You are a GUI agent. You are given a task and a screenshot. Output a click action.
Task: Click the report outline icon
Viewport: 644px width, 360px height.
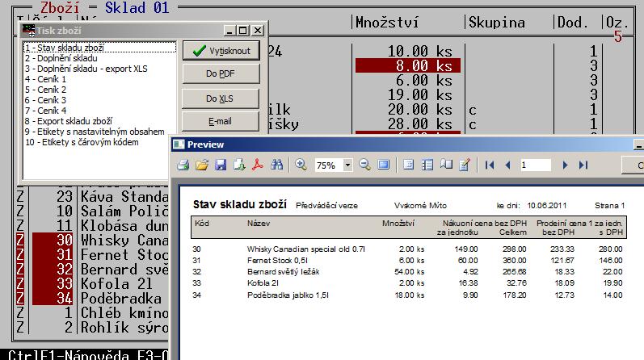(x=408, y=165)
